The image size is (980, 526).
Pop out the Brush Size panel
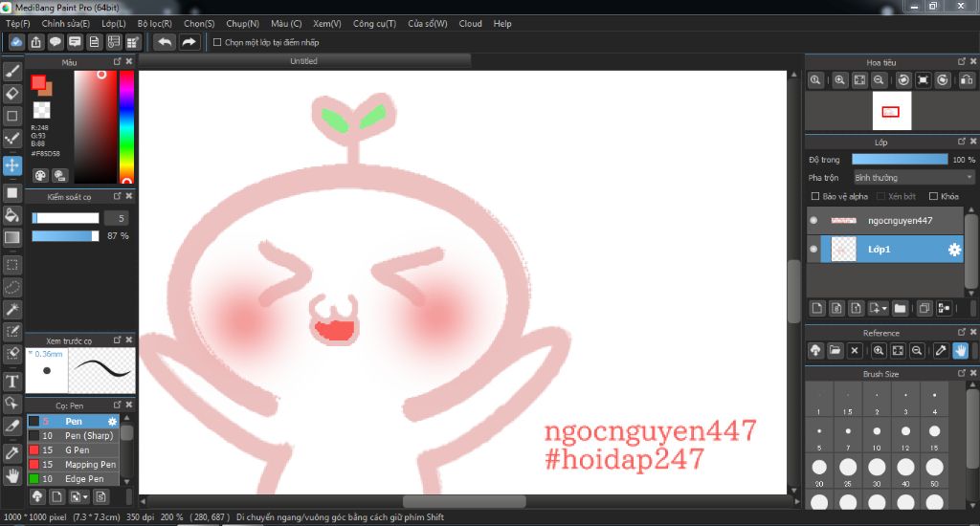(961, 373)
